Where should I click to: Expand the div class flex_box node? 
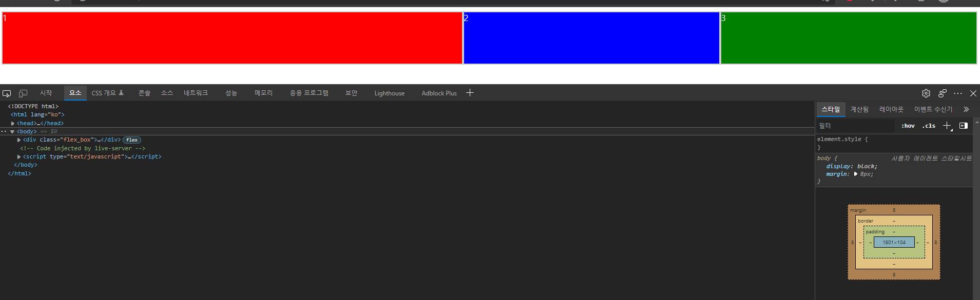[x=19, y=140]
